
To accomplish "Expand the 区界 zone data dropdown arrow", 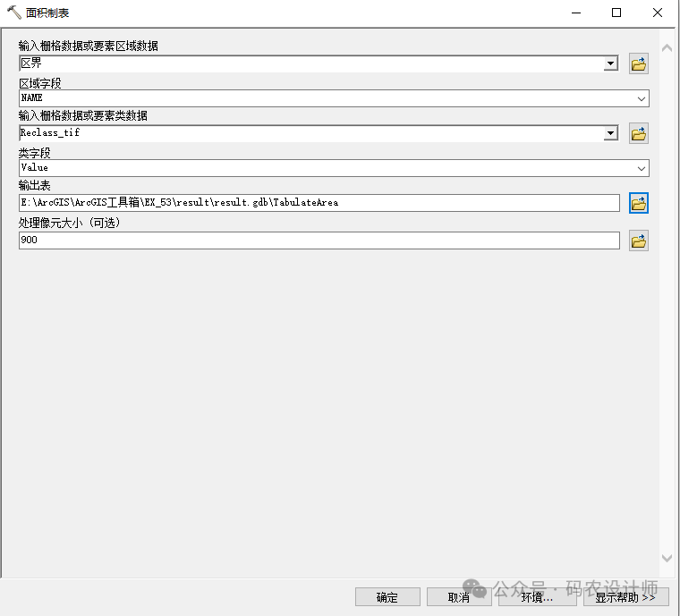I will (x=611, y=63).
